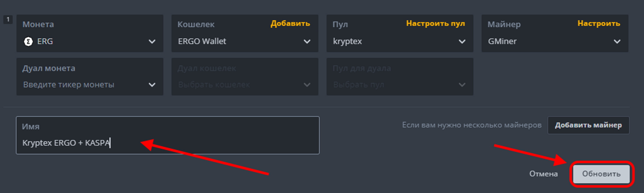Click the Пул для дуала chevron
Screen dimensions: 644x193
pos(462,85)
